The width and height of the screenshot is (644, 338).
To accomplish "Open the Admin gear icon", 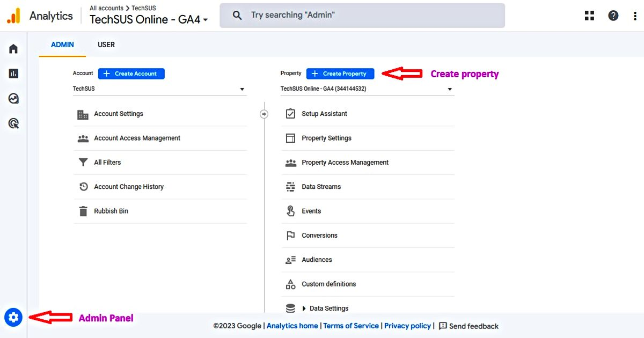I will point(13,318).
